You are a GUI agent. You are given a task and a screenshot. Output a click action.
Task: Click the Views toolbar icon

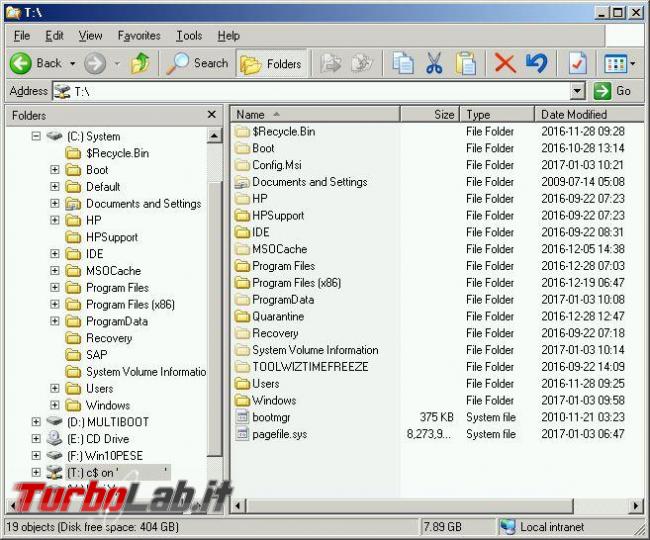tap(615, 64)
